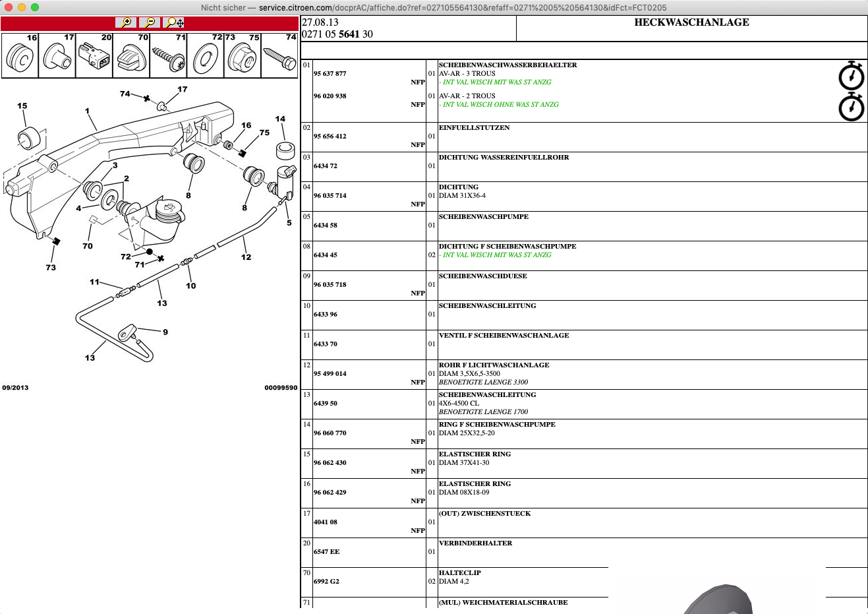The width and height of the screenshot is (868, 614).
Task: Select part number 4041 08
Action: [326, 522]
